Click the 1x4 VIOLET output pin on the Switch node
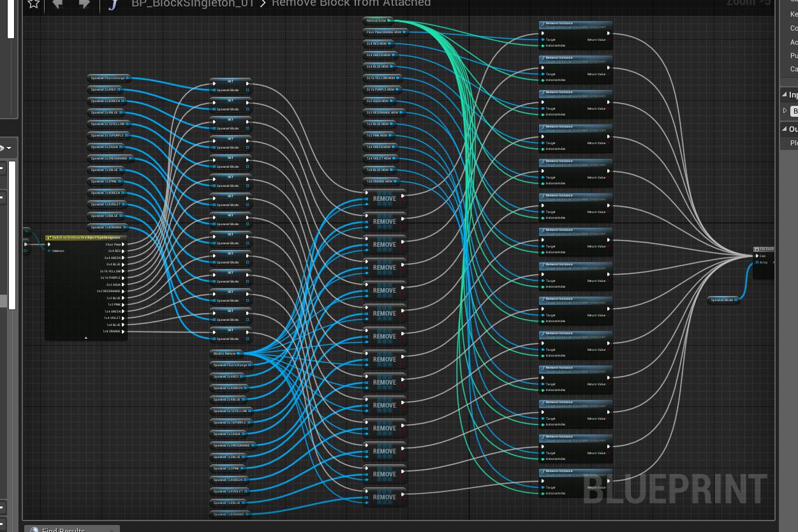The width and height of the screenshot is (798, 532). [x=123, y=318]
